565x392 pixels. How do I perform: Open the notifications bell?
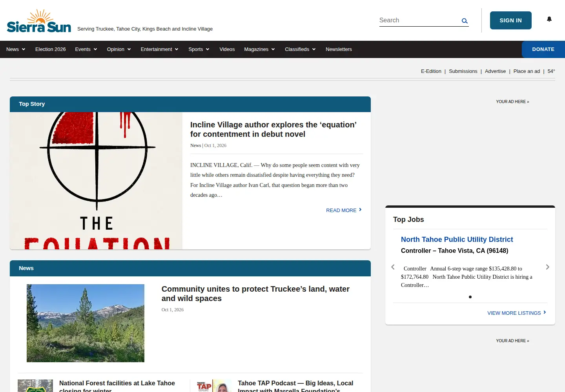[549, 19]
